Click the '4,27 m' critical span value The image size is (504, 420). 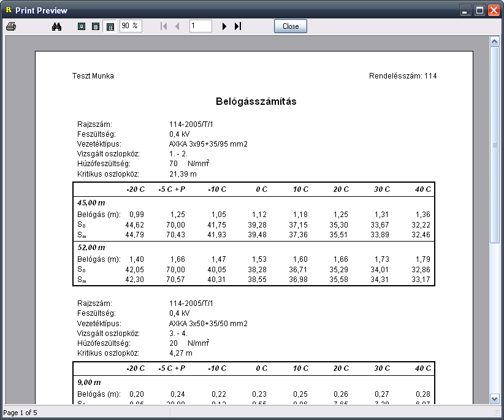click(181, 353)
